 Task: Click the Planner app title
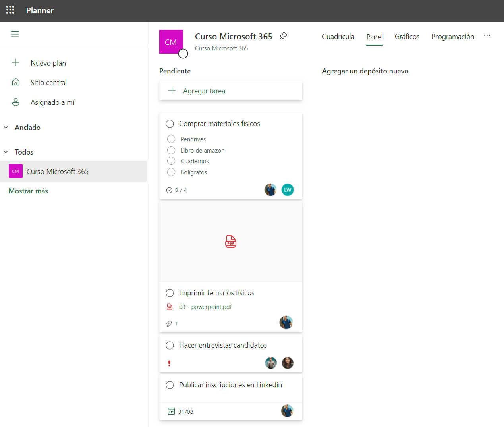pos(40,10)
